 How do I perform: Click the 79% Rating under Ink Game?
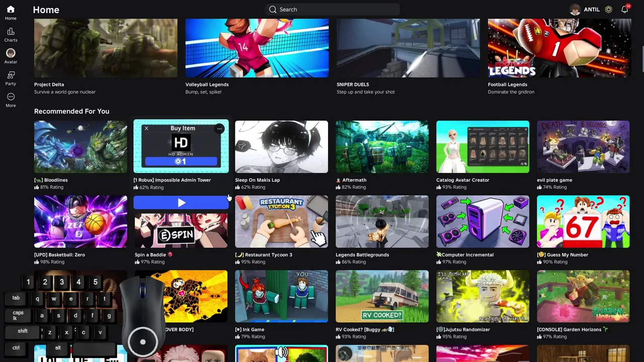pyautogui.click(x=250, y=337)
